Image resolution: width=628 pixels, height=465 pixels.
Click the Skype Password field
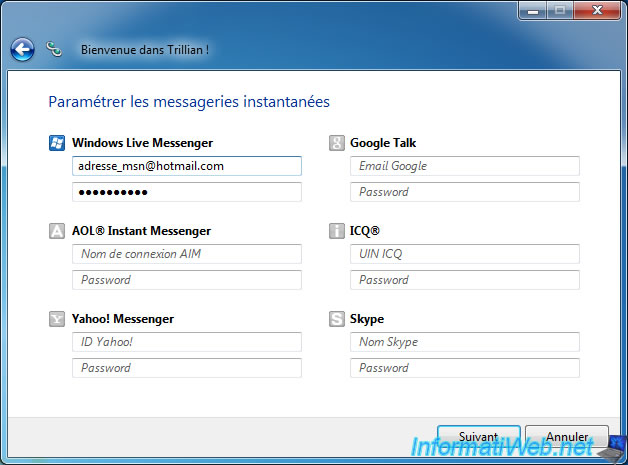465,368
